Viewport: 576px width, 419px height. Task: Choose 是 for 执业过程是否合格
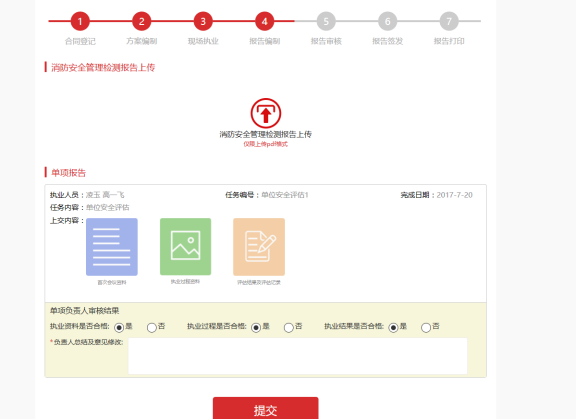(x=256, y=328)
